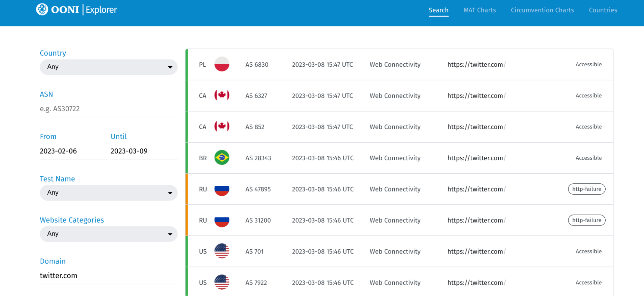The image size is (644, 296).
Task: Click the Russia flag for AS 47895
Action: 222,189
